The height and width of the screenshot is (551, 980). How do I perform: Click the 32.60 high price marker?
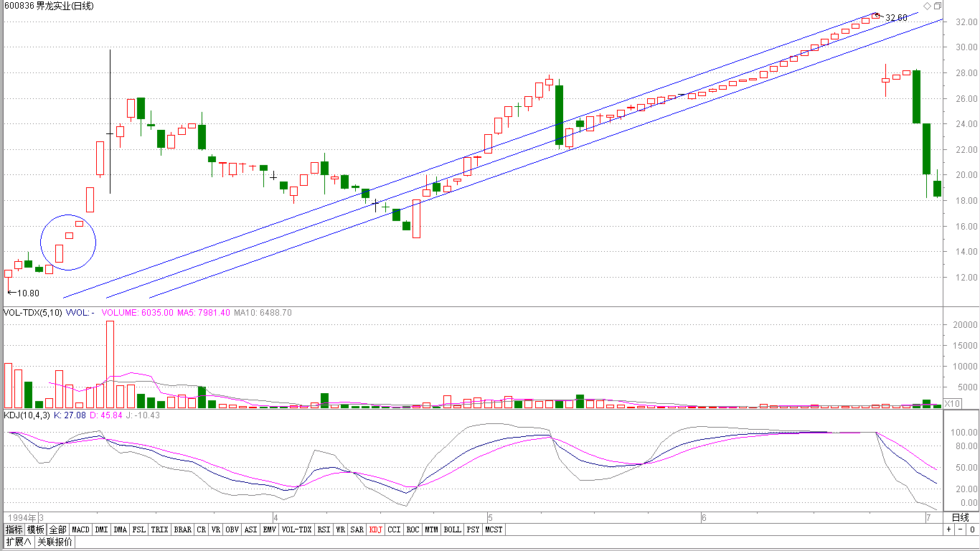tap(896, 17)
